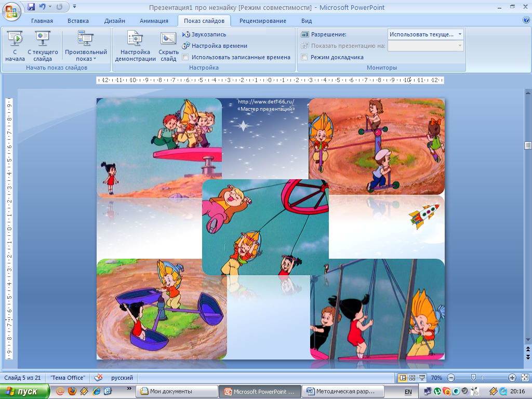532x399 pixels.
Task: Open the round Office button menu
Action: point(11,11)
